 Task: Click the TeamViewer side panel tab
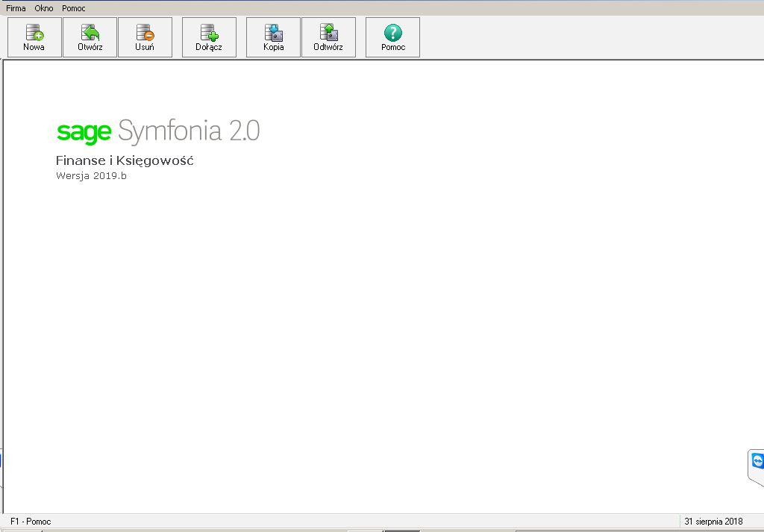click(x=757, y=468)
